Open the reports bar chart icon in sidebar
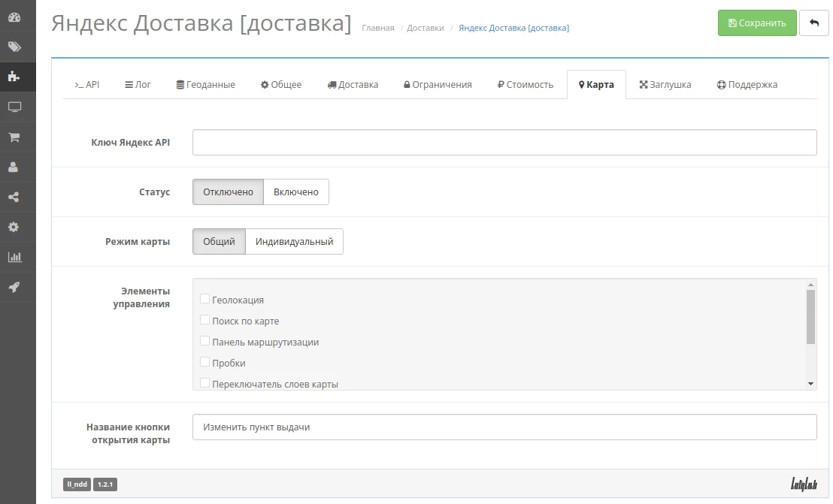Image resolution: width=833 pixels, height=504 pixels. tap(14, 258)
